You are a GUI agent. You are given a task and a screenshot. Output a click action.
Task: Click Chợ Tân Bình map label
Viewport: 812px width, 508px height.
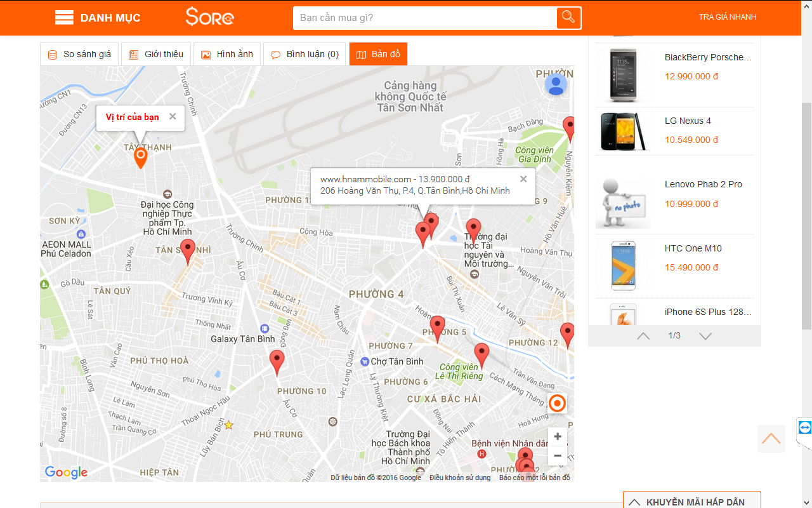396,361
